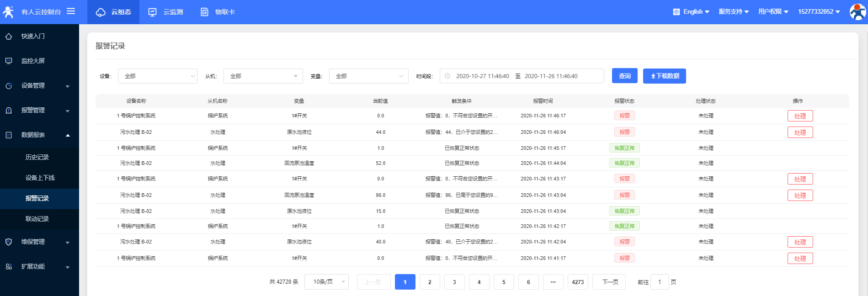Click the 触发条件 column header

coord(462,101)
